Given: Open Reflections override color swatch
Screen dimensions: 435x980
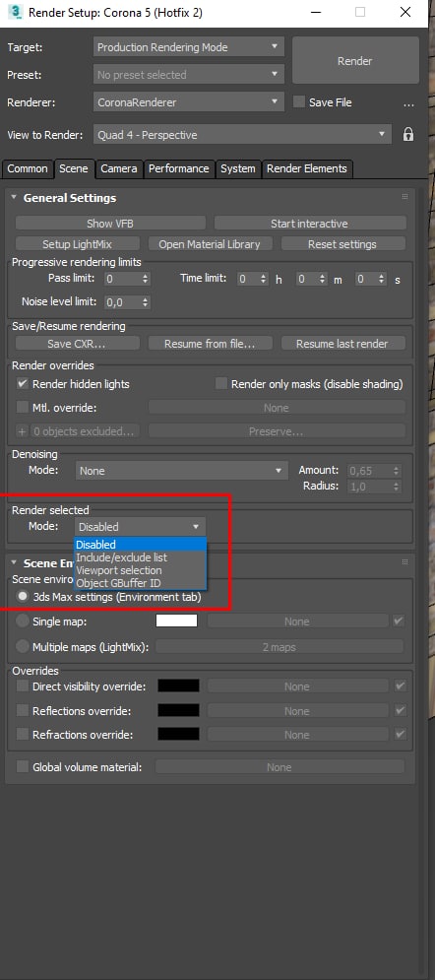Looking at the screenshot, I should click(178, 710).
